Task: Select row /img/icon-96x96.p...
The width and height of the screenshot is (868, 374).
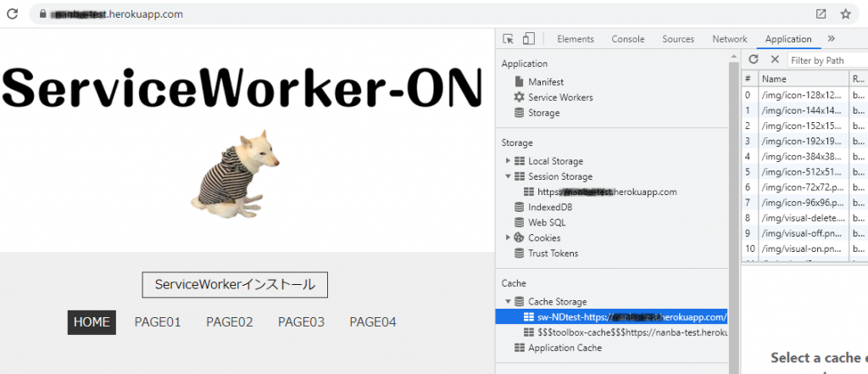Action: pos(804,203)
